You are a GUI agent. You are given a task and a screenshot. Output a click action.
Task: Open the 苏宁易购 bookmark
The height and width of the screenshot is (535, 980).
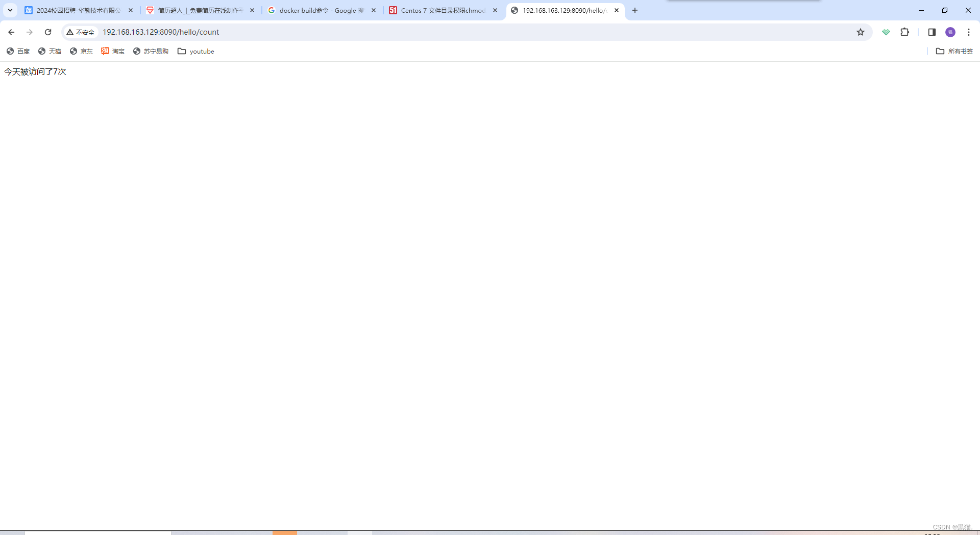click(x=151, y=51)
